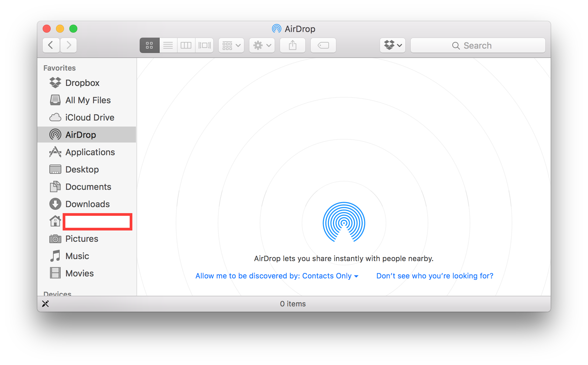Click 'Don't see who you're looking for?' link
The image size is (588, 365).
pyautogui.click(x=435, y=276)
